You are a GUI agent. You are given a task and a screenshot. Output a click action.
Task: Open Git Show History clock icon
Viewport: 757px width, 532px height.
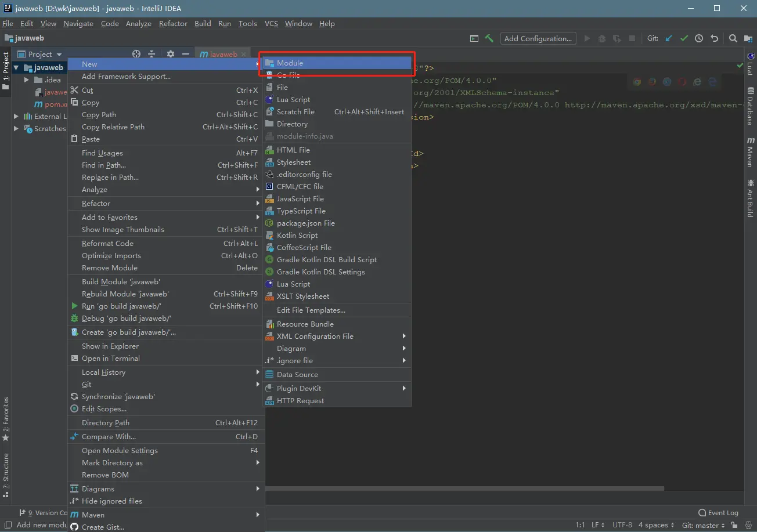[699, 38]
